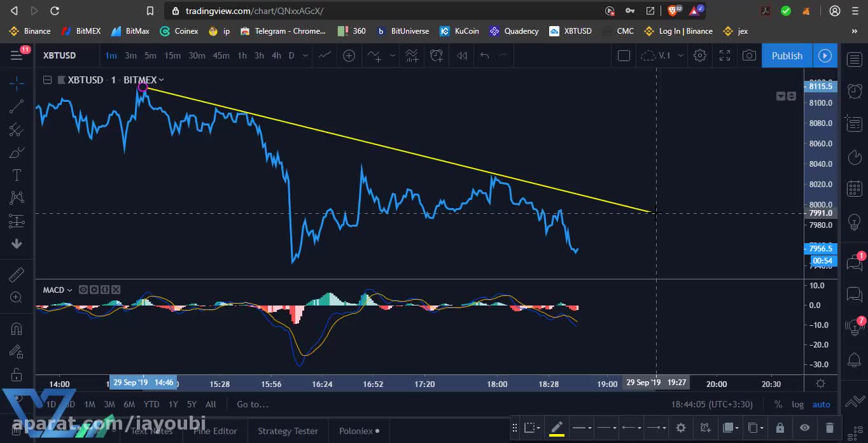Enable auto scale for the chart
Viewport: 868px width, 443px height.
(x=821, y=404)
